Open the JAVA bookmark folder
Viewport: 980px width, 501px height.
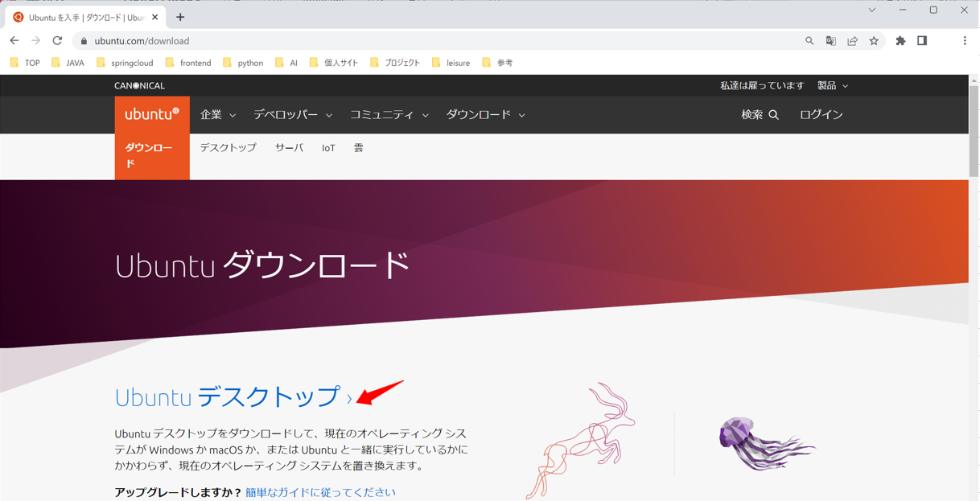pos(68,63)
